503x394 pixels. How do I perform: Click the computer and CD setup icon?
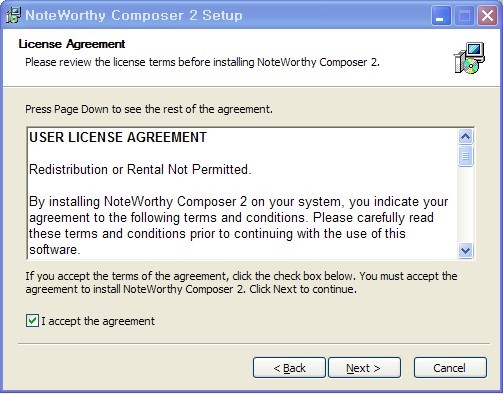[x=469, y=58]
